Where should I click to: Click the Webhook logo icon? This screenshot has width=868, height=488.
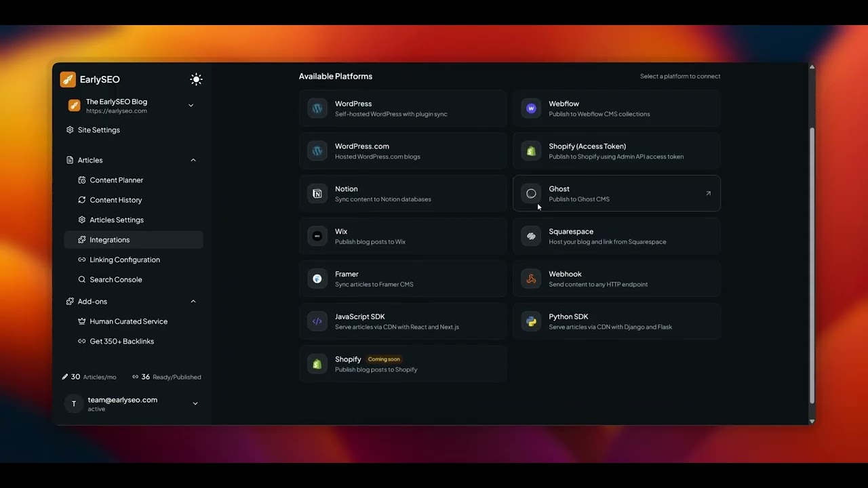click(531, 279)
